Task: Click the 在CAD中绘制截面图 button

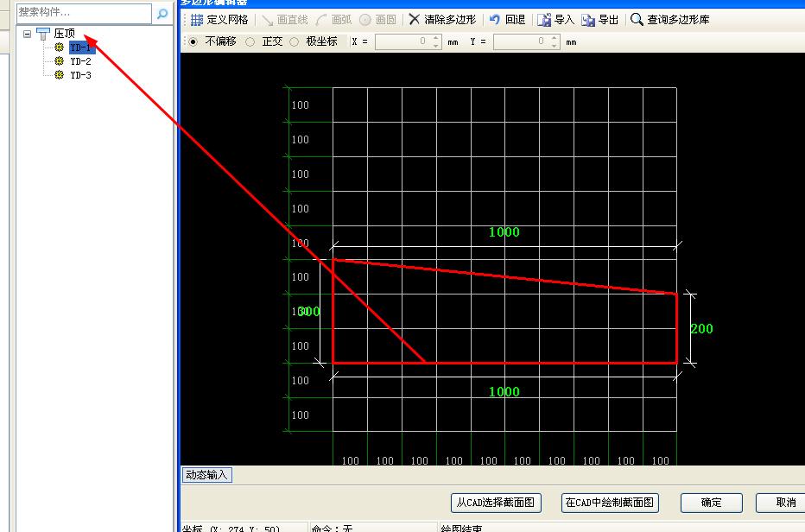Action: [610, 503]
